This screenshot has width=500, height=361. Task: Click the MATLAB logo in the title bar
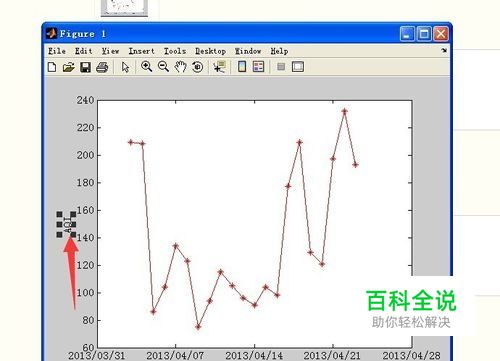coord(51,33)
